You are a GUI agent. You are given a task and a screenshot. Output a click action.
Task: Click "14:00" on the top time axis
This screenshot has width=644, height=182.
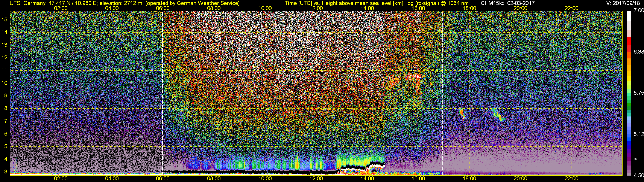tap(367, 8)
